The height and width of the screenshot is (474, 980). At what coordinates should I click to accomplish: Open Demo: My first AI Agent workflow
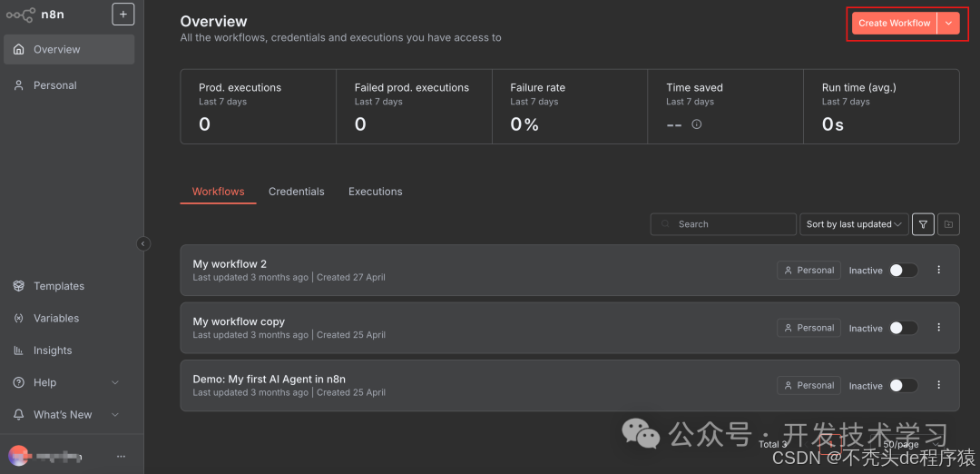tap(570, 385)
